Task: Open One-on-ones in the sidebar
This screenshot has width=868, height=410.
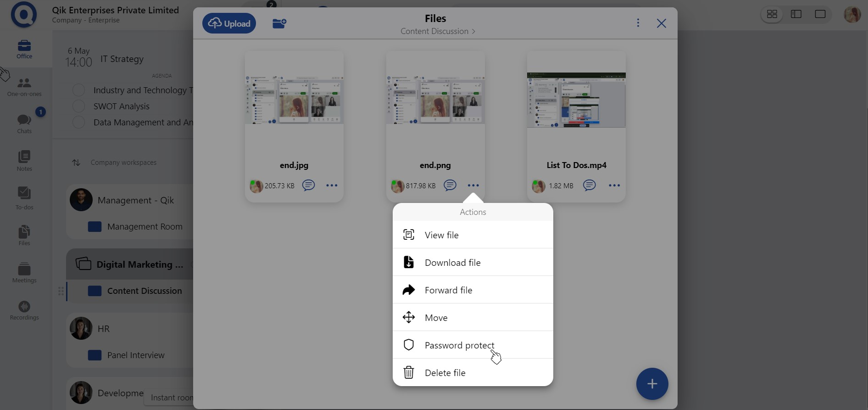Action: point(24,87)
